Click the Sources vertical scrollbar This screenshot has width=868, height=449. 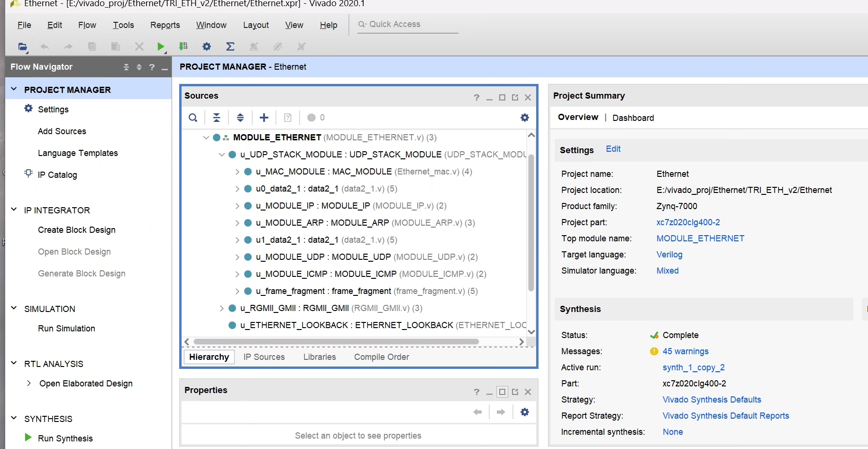531,222
